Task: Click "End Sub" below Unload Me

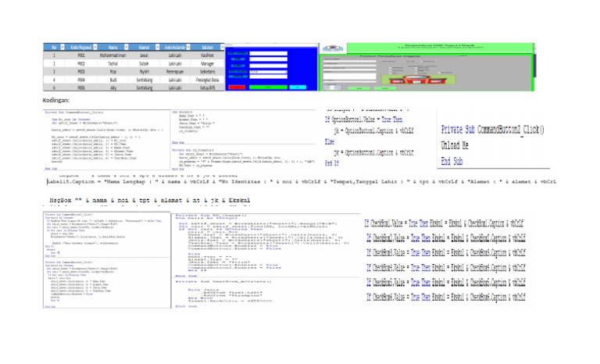Action: tap(452, 161)
